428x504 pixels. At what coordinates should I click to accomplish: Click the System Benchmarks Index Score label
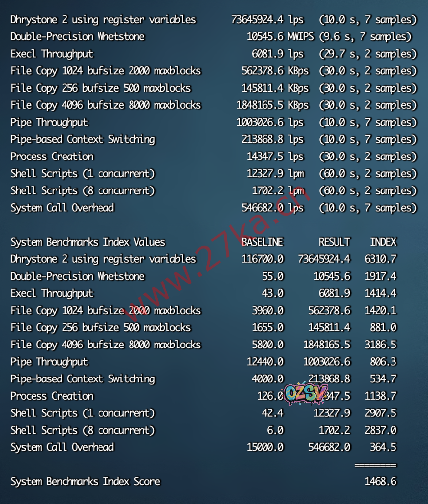point(85,481)
